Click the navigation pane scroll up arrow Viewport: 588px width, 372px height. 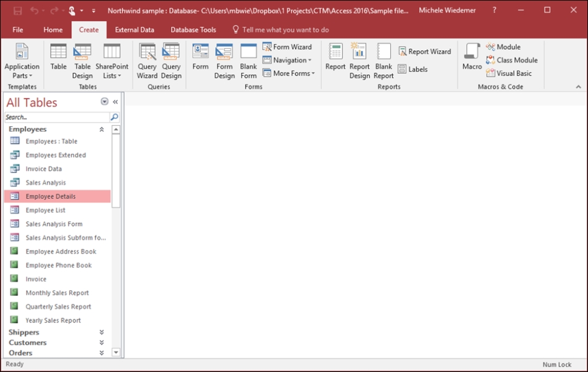click(x=116, y=129)
